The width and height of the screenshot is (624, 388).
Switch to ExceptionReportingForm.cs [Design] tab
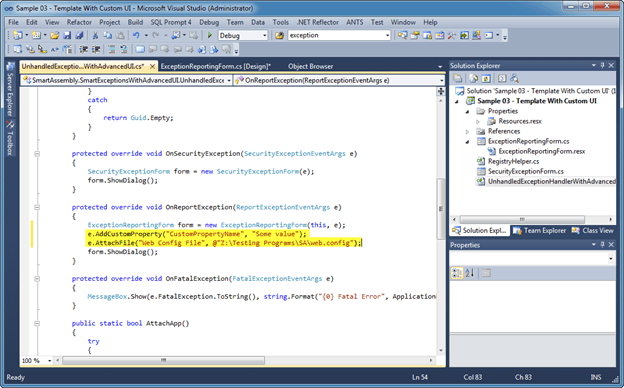(x=216, y=66)
